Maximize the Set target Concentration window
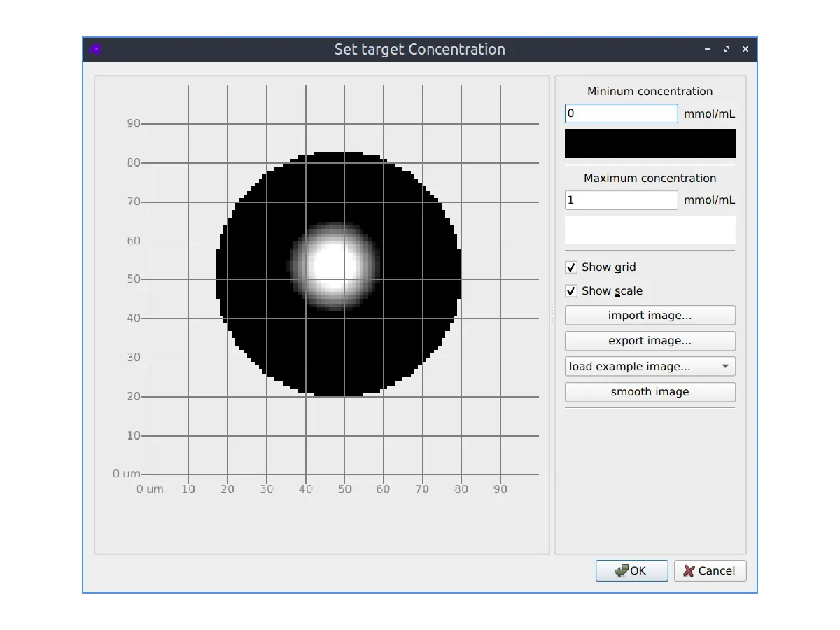The height and width of the screenshot is (630, 840). click(x=727, y=50)
